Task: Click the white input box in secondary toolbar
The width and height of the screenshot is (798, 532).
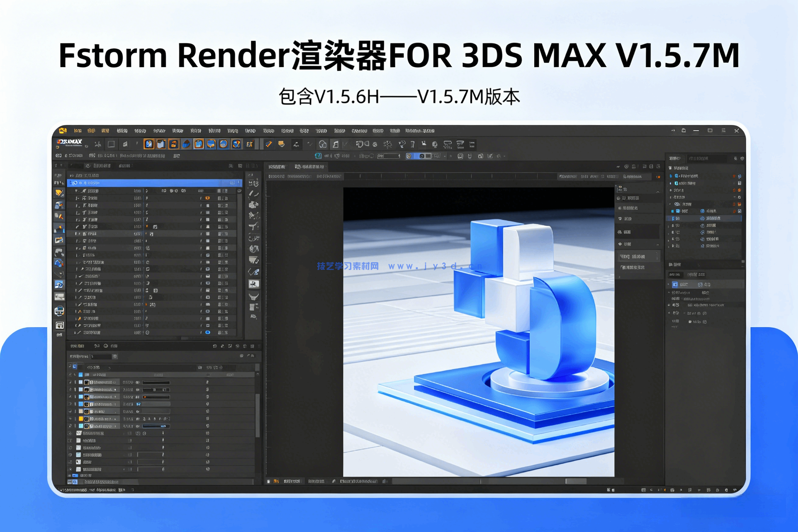Action: pyautogui.click(x=389, y=156)
